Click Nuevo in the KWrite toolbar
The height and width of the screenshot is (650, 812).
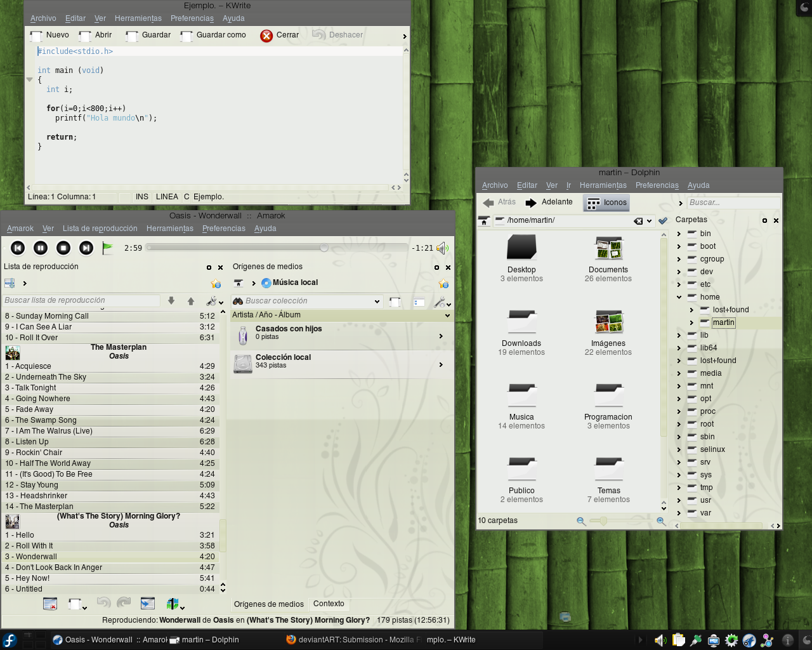coord(49,36)
